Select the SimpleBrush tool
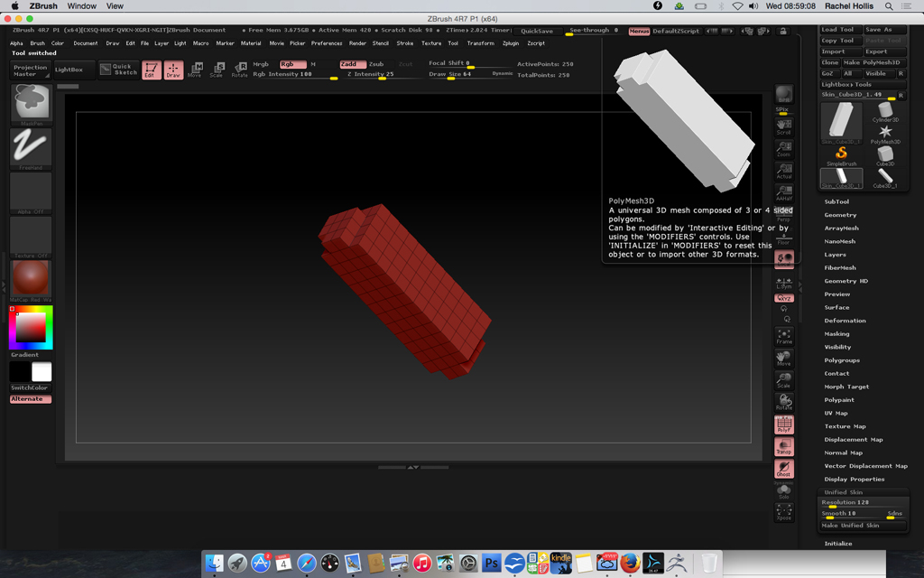Image resolution: width=924 pixels, height=578 pixels. [842, 156]
